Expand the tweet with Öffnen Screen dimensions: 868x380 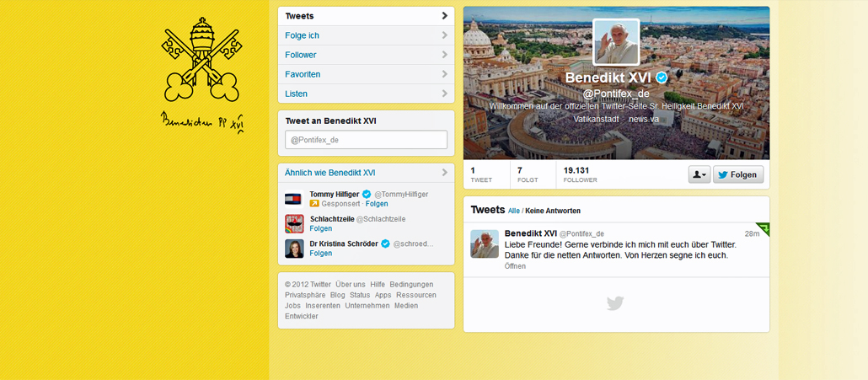516,266
